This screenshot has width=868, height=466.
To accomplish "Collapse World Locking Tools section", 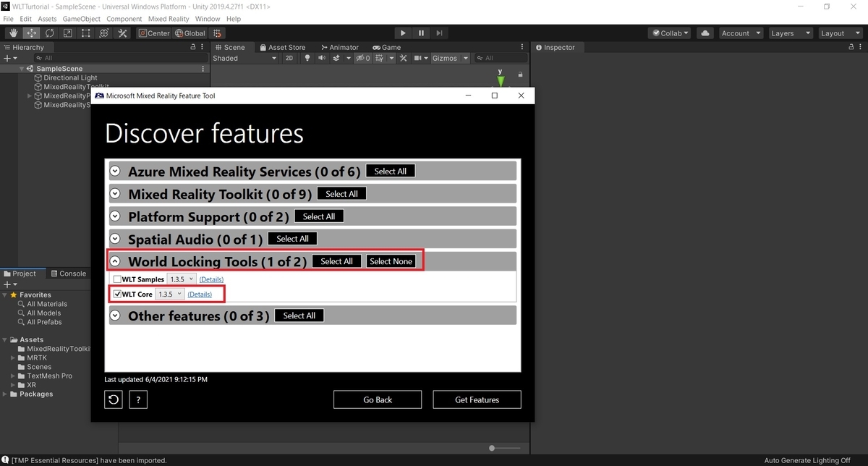I will (x=115, y=261).
